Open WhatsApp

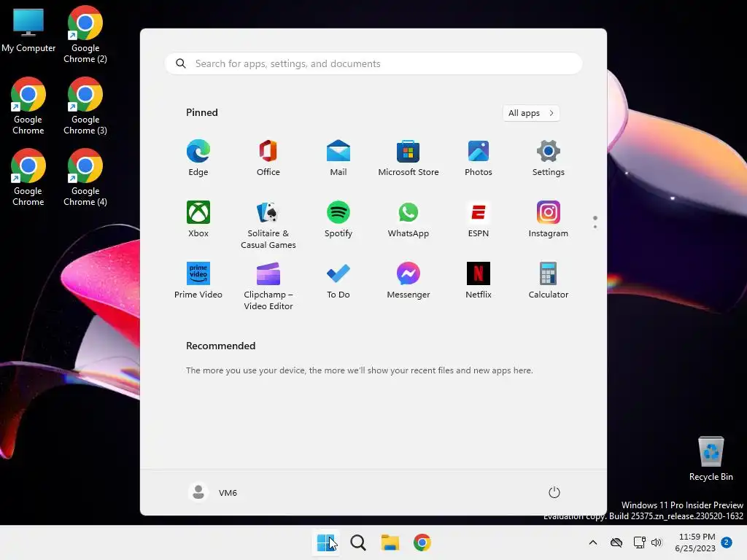(x=409, y=219)
